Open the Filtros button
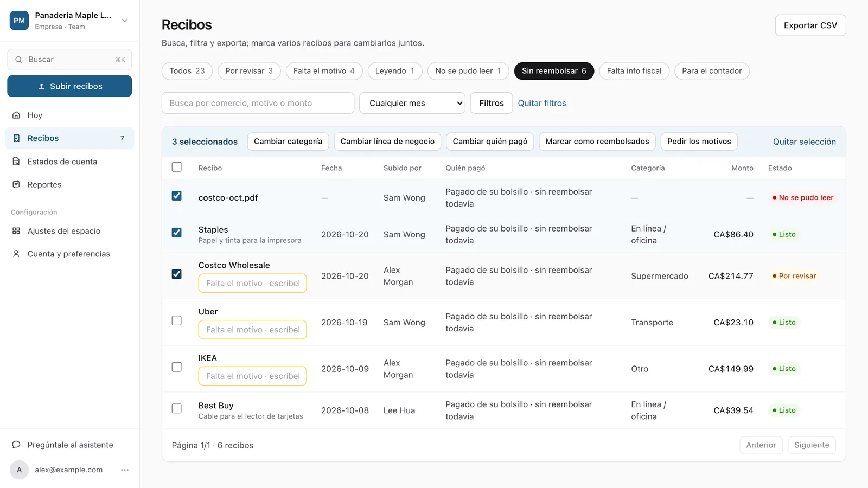This screenshot has height=488, width=868. click(492, 103)
